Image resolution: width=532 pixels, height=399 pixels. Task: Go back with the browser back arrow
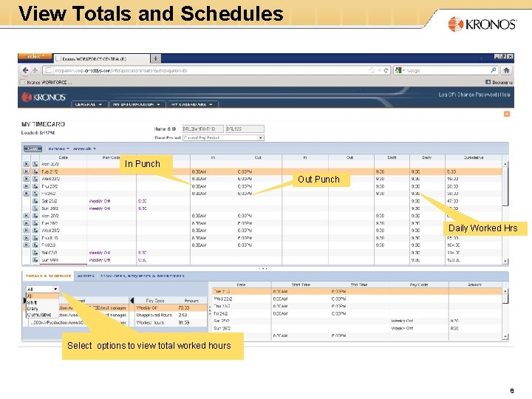click(x=25, y=70)
